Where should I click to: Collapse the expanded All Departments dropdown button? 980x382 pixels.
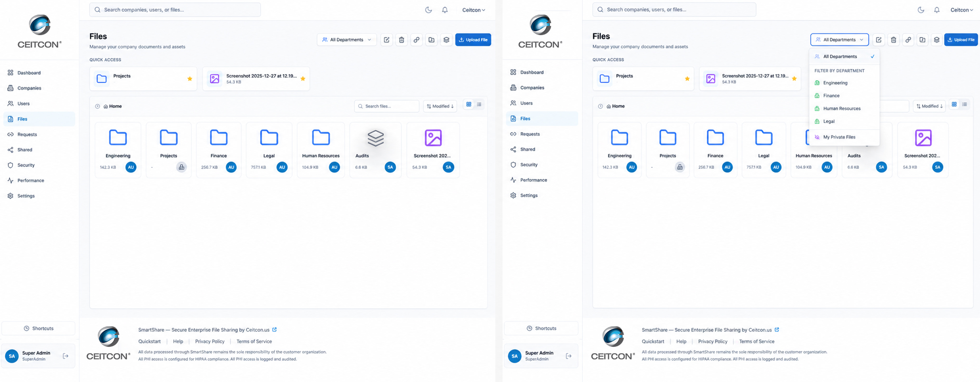pyautogui.click(x=839, y=40)
